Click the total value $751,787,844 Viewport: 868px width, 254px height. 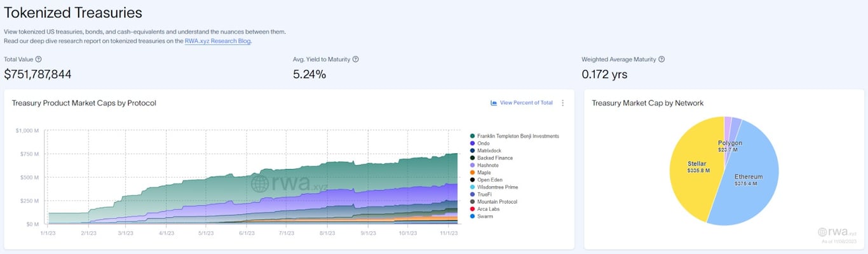click(x=37, y=74)
